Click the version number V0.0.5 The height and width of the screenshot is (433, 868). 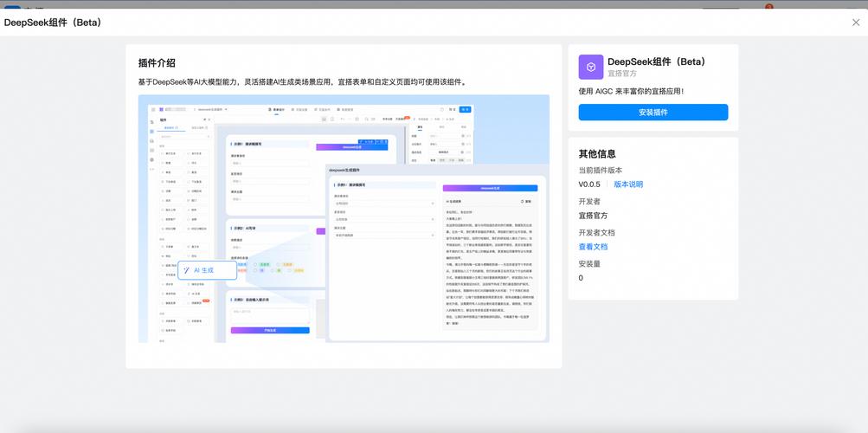click(x=589, y=184)
